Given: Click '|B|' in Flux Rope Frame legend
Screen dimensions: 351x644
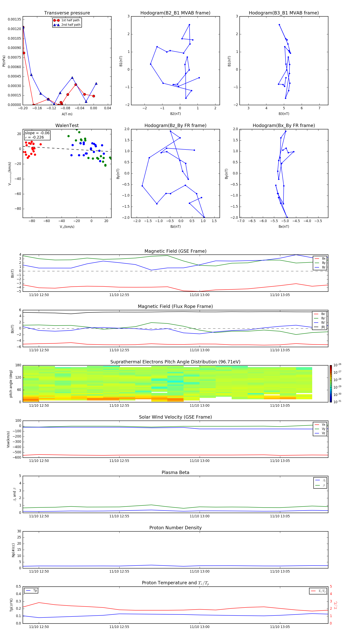Looking at the screenshot, I should (323, 327).
